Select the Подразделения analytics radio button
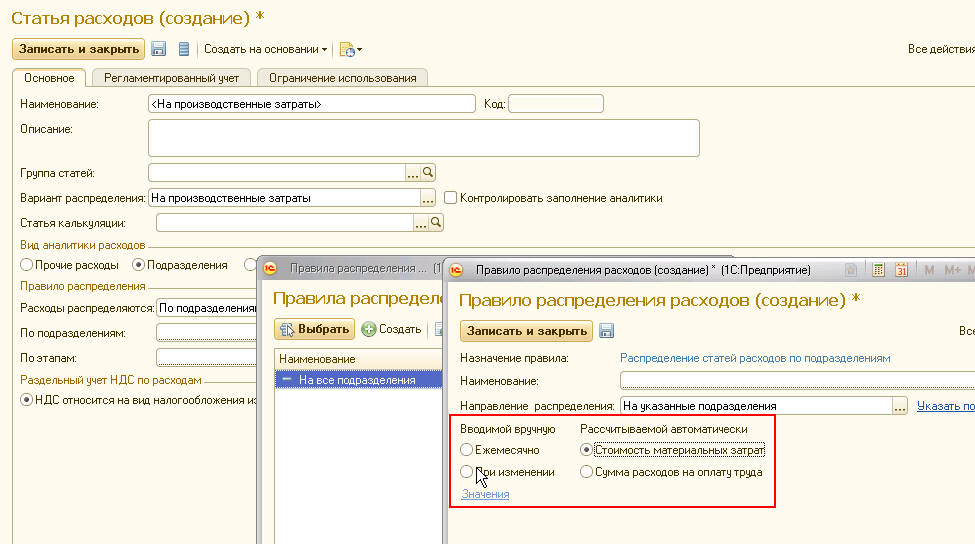 coord(138,265)
